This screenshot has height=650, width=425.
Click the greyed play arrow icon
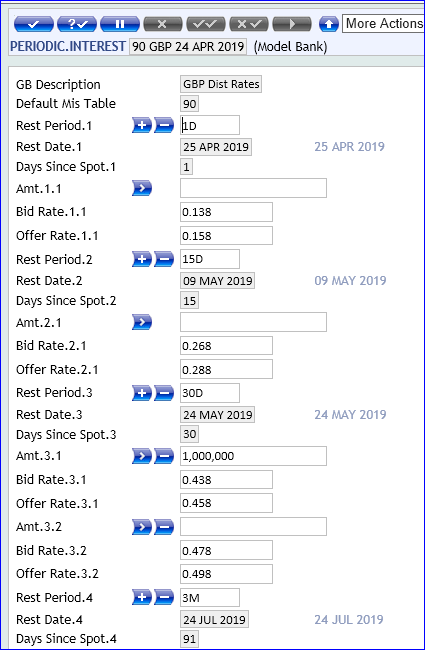point(292,24)
